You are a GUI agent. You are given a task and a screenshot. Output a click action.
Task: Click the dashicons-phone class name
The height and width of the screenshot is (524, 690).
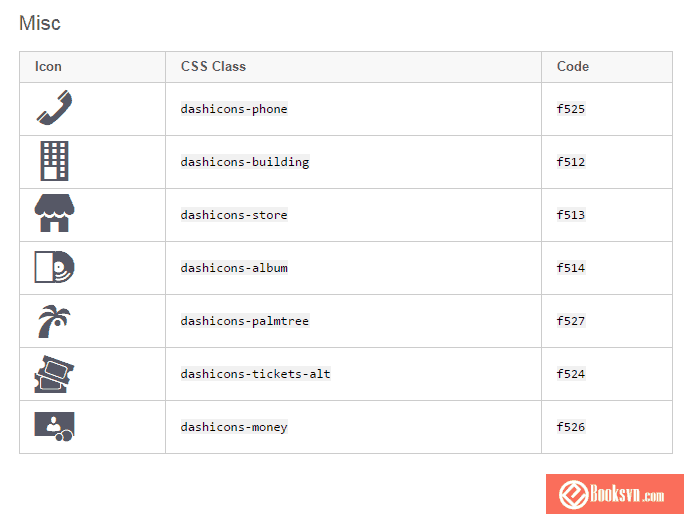pyautogui.click(x=234, y=109)
